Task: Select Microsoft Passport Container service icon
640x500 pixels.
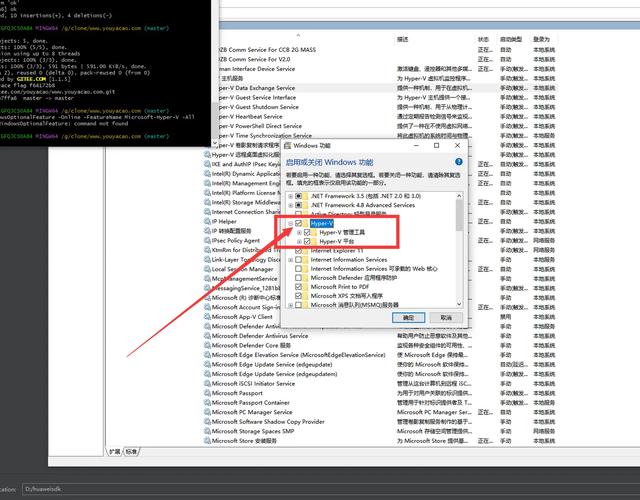Action: [x=207, y=402]
